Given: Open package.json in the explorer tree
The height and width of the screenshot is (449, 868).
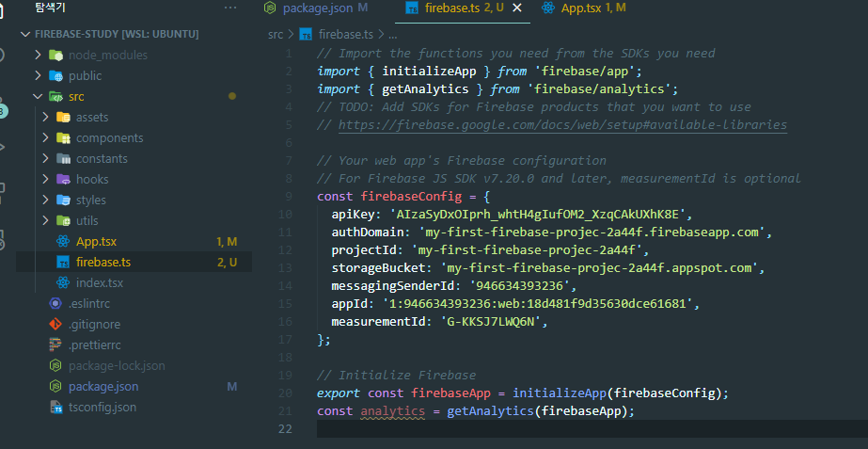Looking at the screenshot, I should click(103, 386).
